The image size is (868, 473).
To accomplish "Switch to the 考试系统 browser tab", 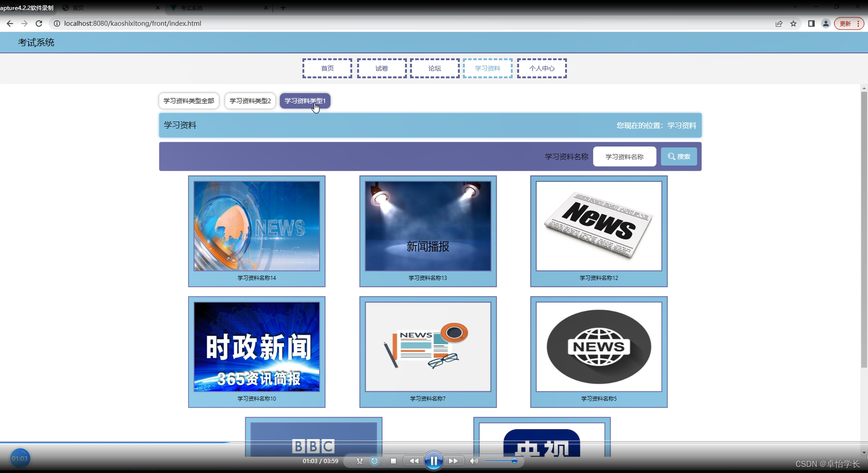I will [x=218, y=8].
